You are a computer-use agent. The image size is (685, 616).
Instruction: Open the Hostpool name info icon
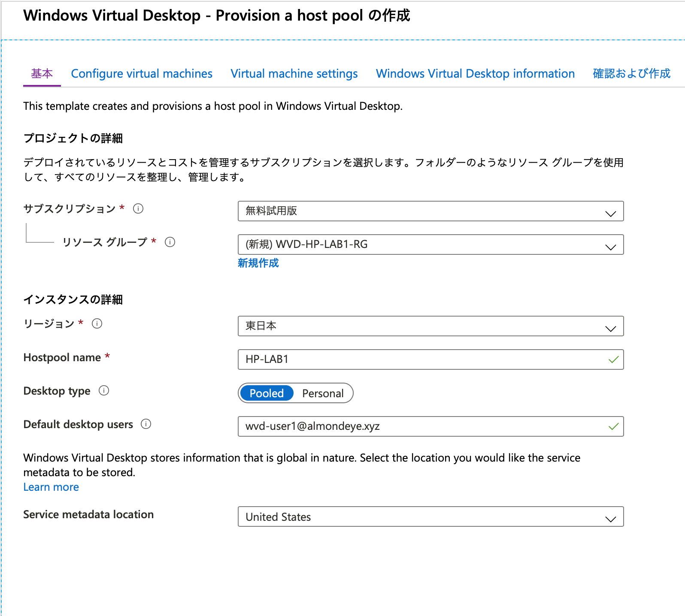(115, 356)
